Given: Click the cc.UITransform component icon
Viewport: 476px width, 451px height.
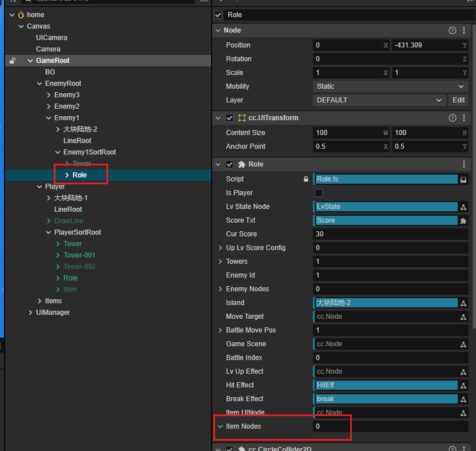Looking at the screenshot, I should point(241,118).
